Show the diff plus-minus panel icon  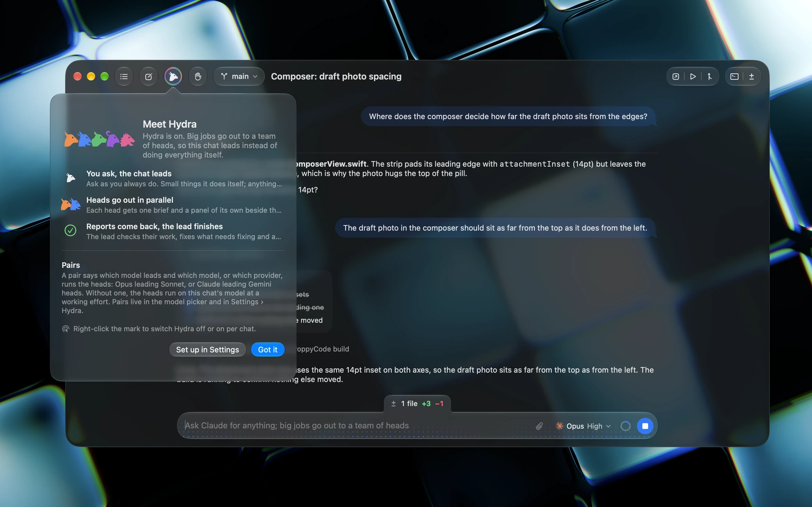point(751,76)
